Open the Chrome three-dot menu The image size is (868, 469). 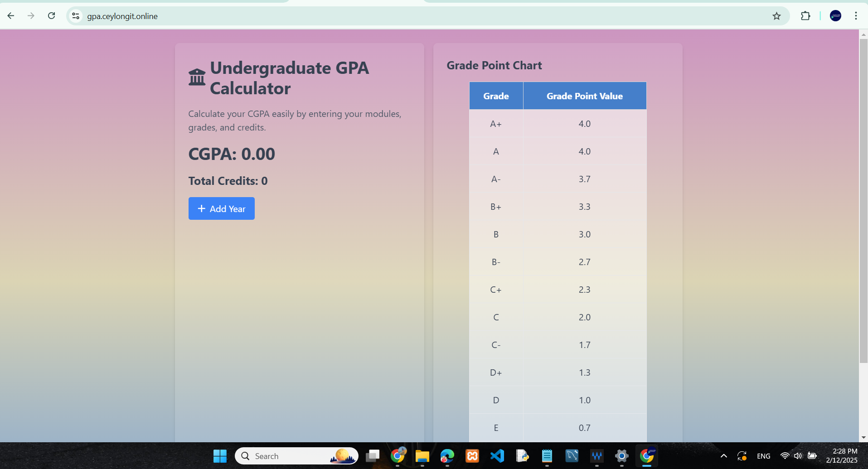(856, 16)
